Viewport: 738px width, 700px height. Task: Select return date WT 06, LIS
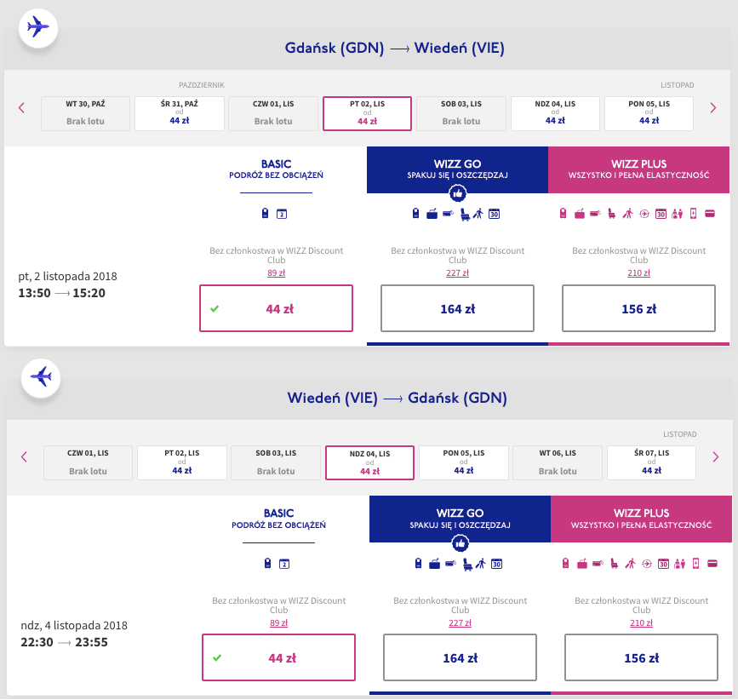[x=558, y=462]
